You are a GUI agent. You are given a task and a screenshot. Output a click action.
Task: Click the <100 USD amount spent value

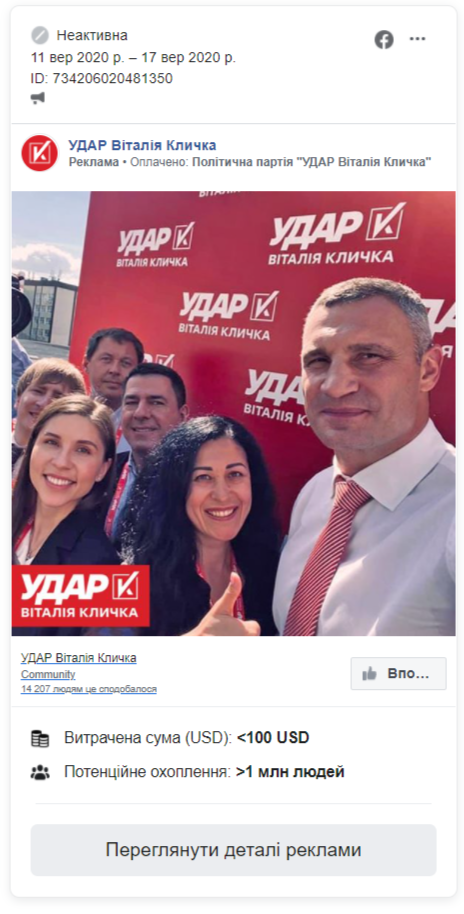point(273,738)
